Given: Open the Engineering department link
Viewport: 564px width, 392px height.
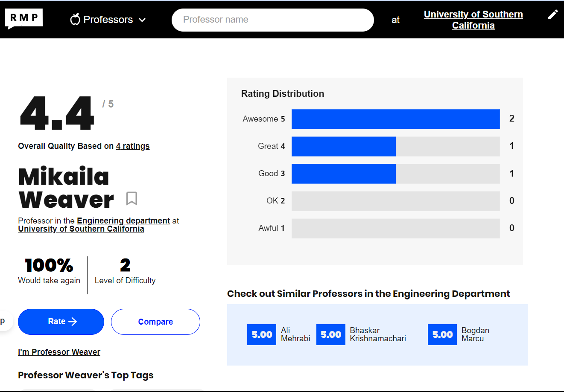Looking at the screenshot, I should [123, 221].
